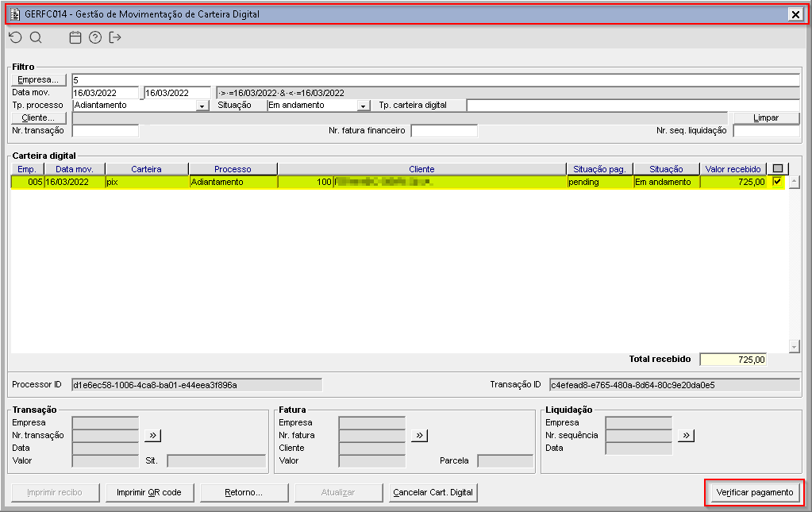Click the 725,00 value in the grid row
The image size is (812, 512).
(x=733, y=183)
